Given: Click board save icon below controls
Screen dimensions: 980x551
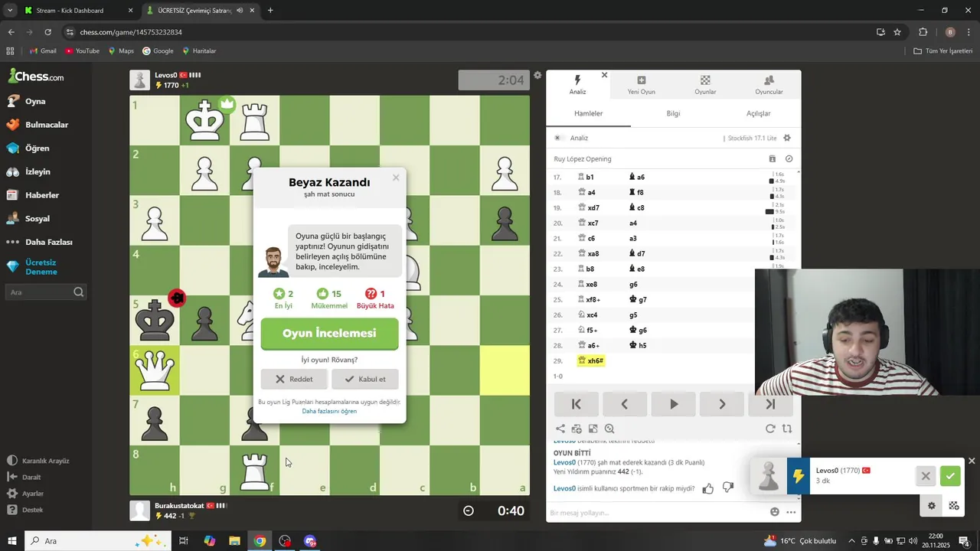Looking at the screenshot, I should coord(593,429).
